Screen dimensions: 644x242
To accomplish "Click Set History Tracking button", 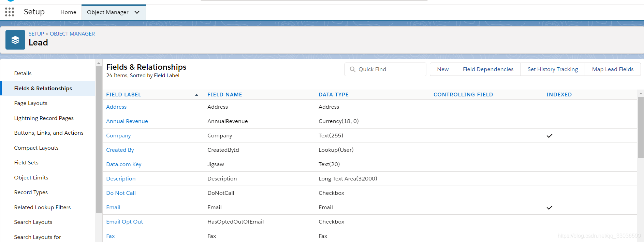I will (553, 69).
